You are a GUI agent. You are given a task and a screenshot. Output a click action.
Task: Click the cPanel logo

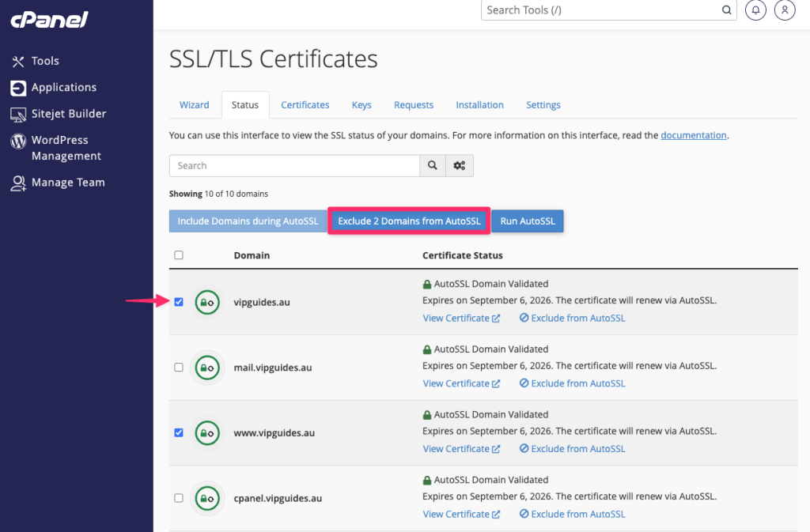pyautogui.click(x=49, y=20)
